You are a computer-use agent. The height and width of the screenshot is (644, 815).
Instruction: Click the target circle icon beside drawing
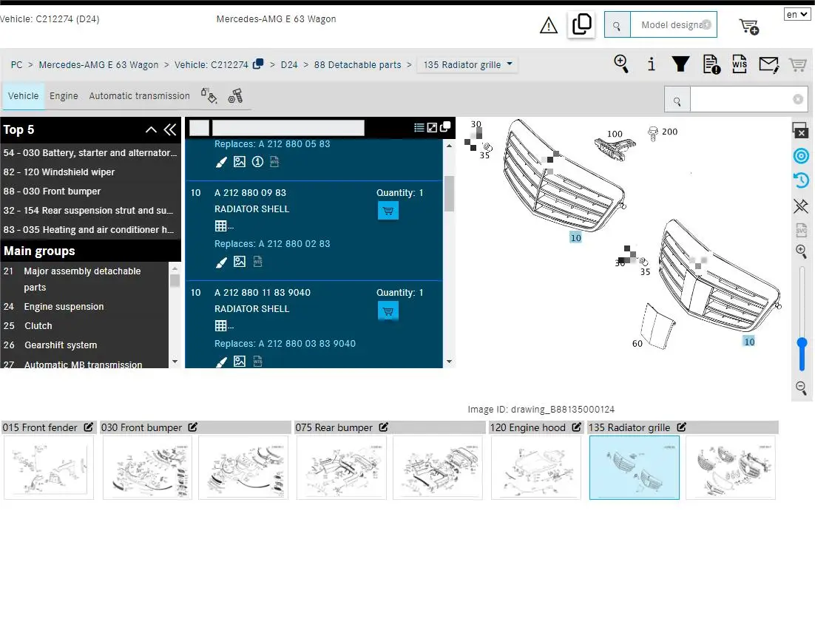(x=801, y=156)
